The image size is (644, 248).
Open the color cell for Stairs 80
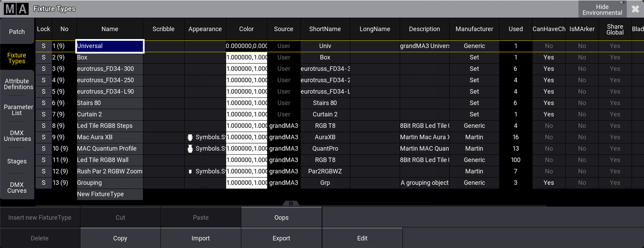pyautogui.click(x=246, y=103)
